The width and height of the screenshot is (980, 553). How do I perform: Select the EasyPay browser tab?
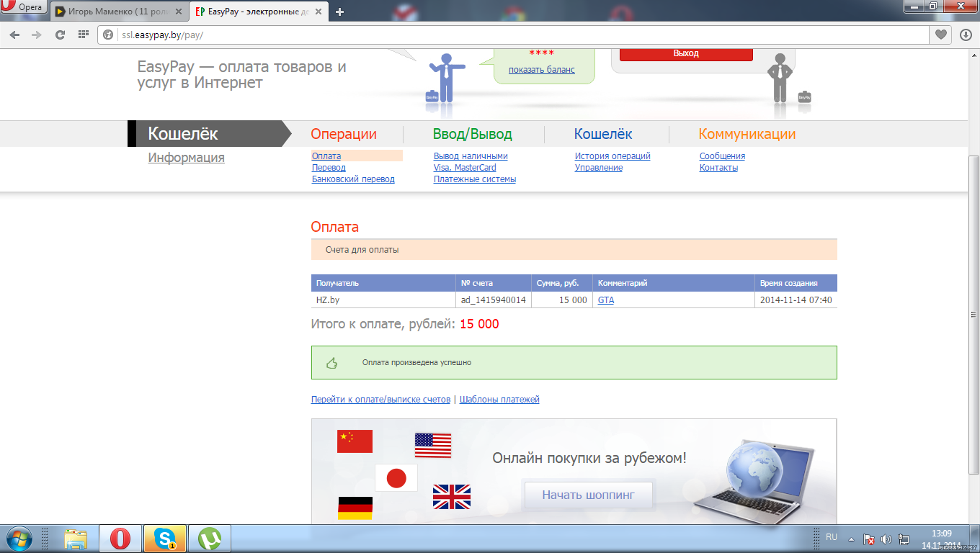click(x=259, y=12)
